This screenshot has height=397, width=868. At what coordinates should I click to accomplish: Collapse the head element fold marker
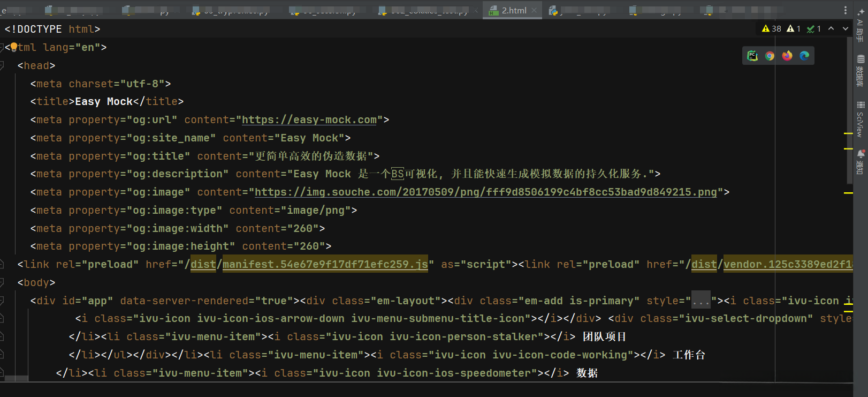tap(2, 65)
